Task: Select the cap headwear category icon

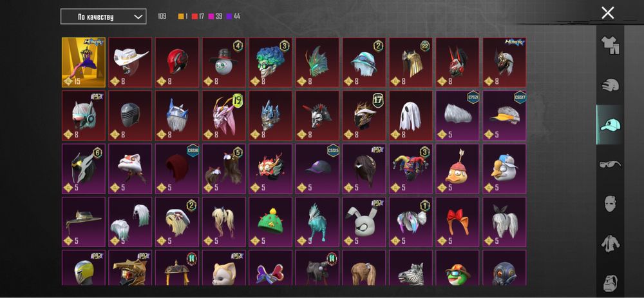Action: coord(610,124)
